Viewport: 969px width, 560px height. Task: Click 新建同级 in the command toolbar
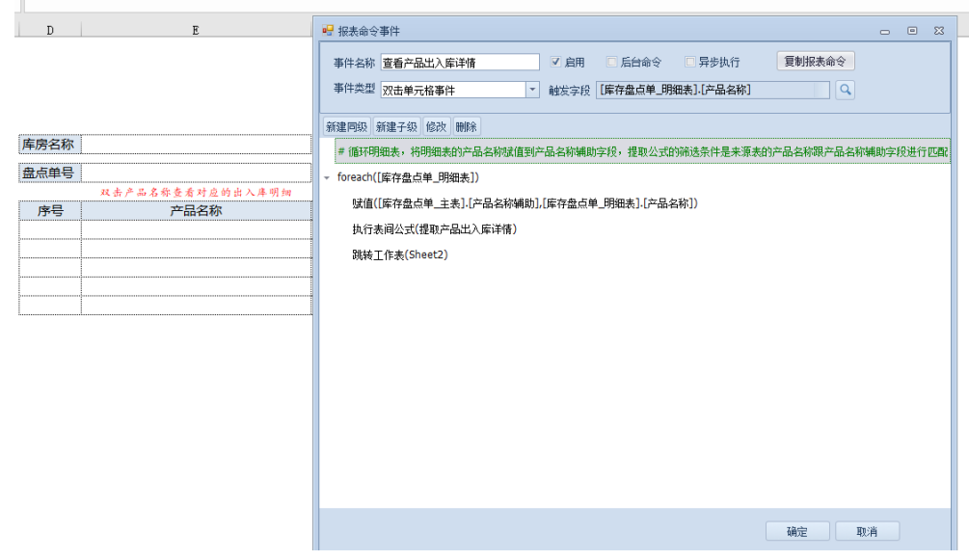[x=345, y=126]
